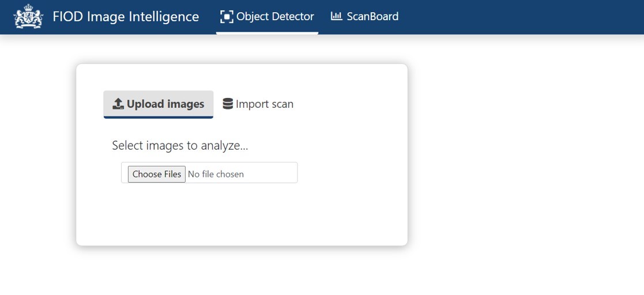Click the ScanBoard bar chart icon

tap(337, 16)
